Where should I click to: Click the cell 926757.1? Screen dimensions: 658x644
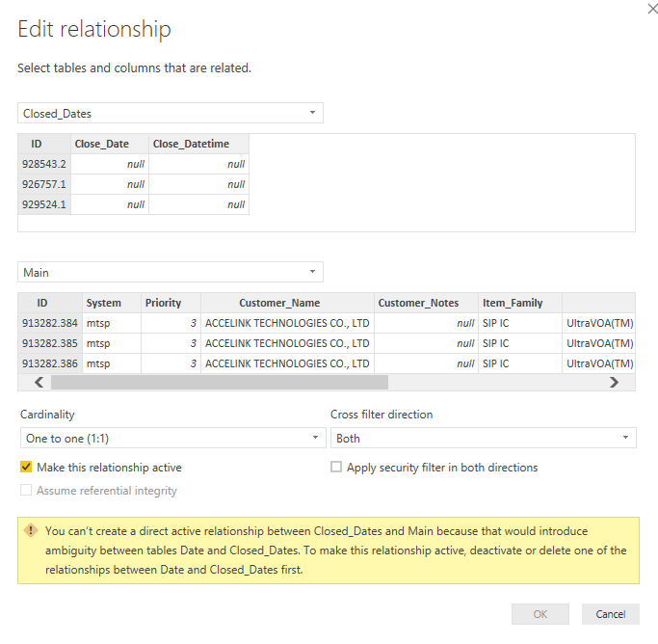[44, 184]
